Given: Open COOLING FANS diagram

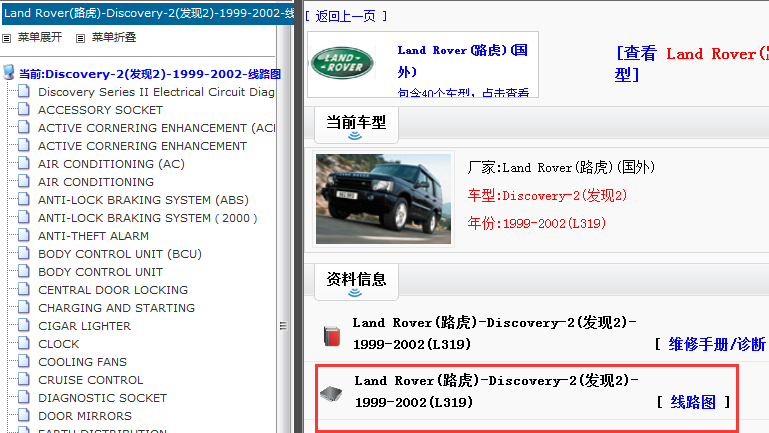Looking at the screenshot, I should pos(82,362).
